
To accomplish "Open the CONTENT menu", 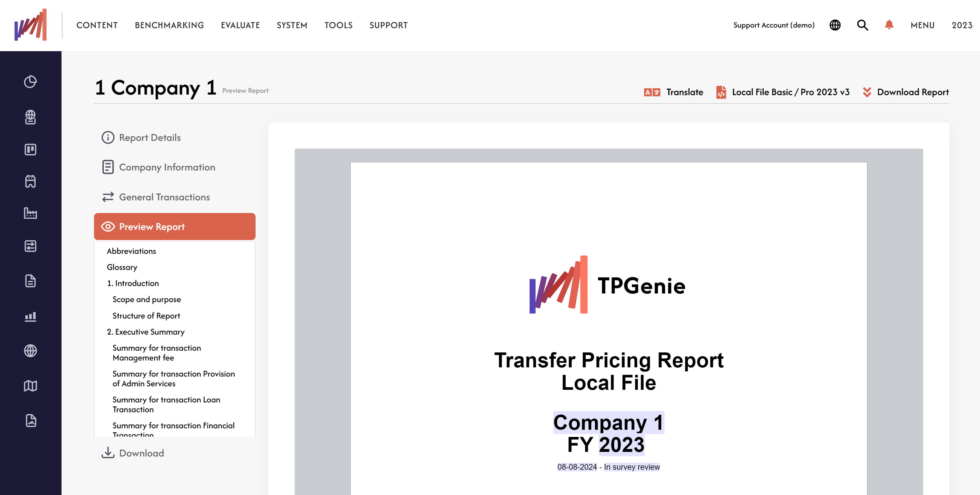I will tap(97, 25).
